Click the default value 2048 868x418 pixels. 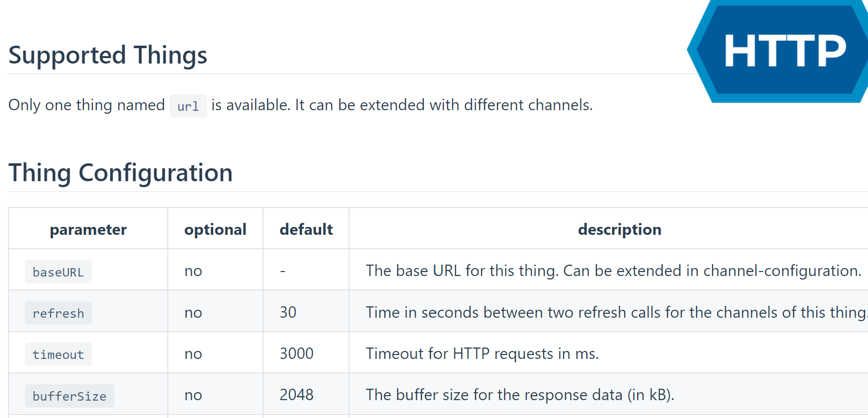[x=296, y=395]
